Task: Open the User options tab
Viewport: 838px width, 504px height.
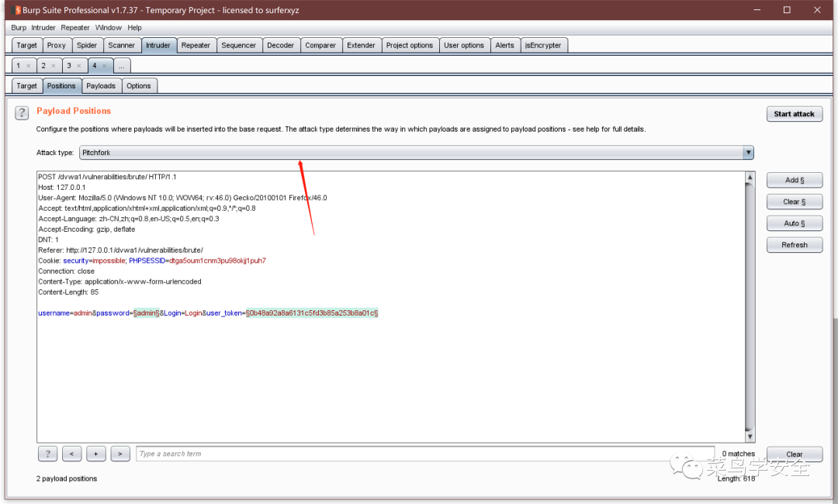Action: click(464, 46)
